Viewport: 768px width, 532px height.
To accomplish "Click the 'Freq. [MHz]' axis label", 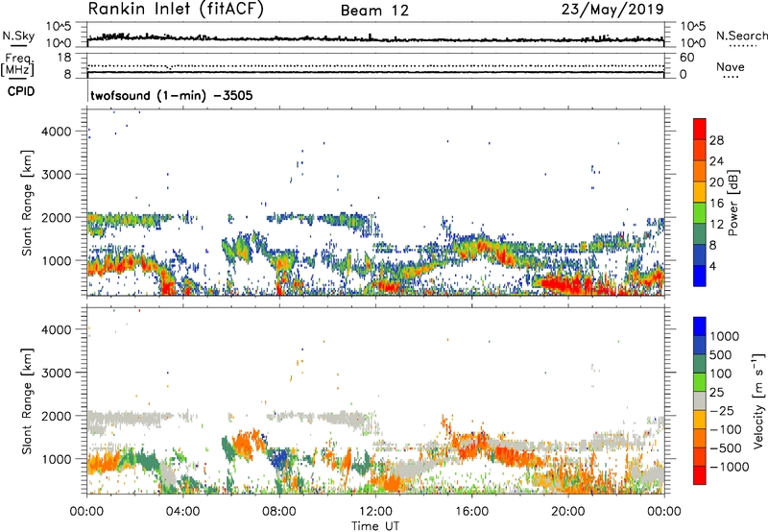I will point(18,64).
